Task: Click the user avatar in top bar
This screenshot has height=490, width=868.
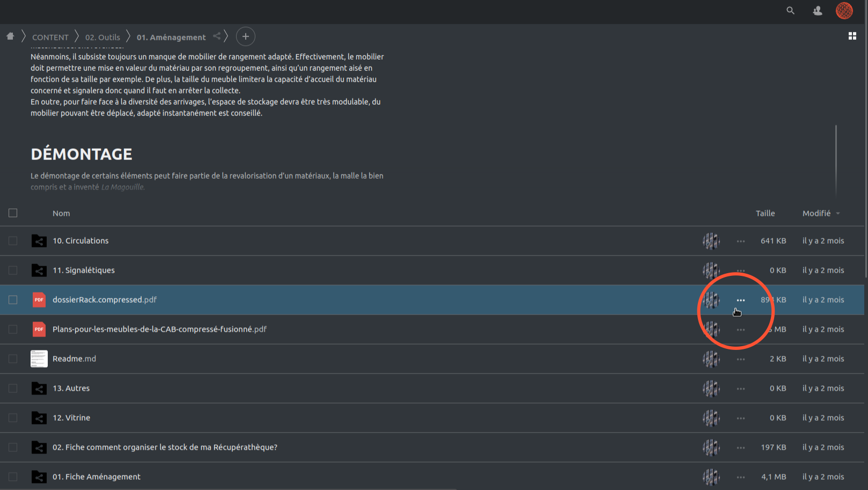Action: click(x=844, y=11)
